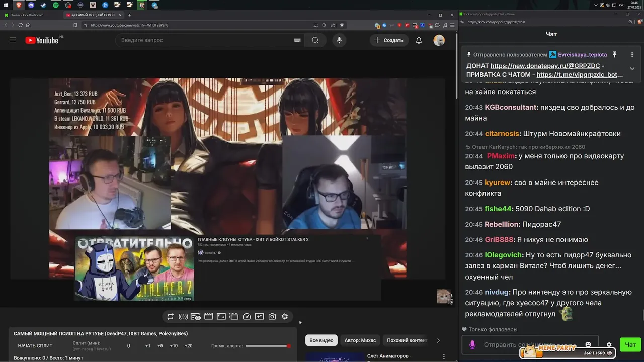
Task: Click the picture-in-picture plus icon
Action: click(259, 317)
